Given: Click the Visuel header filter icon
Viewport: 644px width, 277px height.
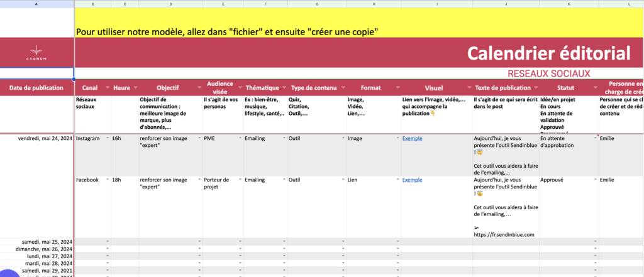Looking at the screenshot, I should coord(467,88).
